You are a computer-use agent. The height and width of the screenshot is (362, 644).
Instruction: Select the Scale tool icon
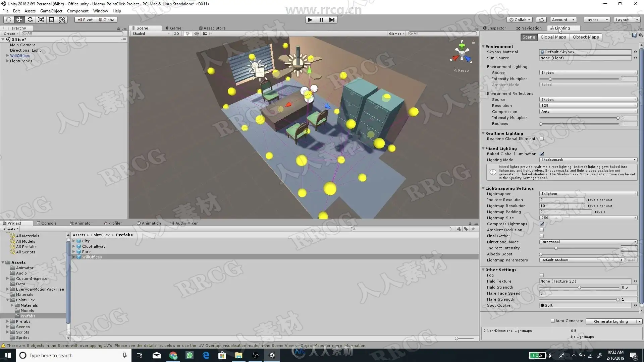(41, 20)
